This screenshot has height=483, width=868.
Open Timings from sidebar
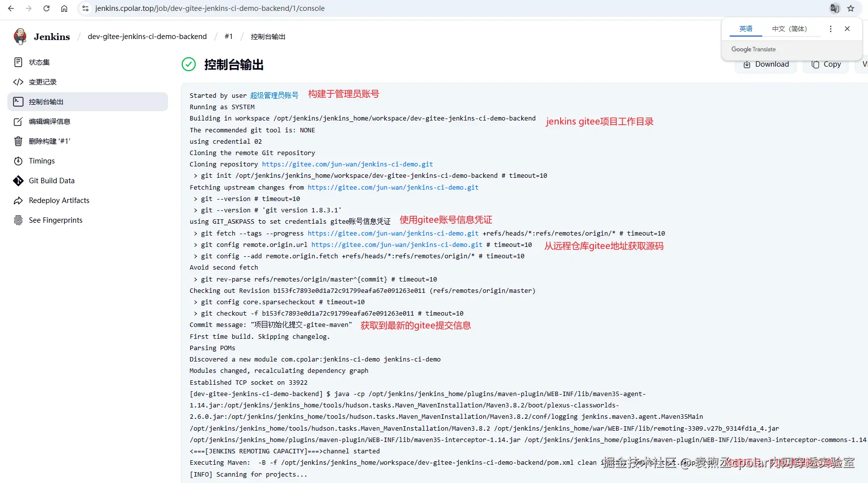pos(87,161)
